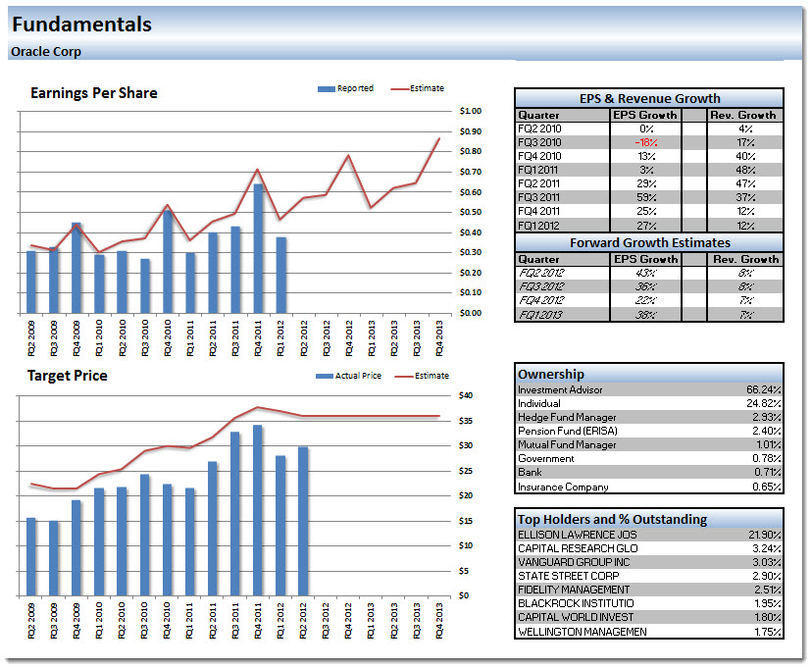Click the $1.00 axis label on Earnings chart
The height and width of the screenshot is (668, 812).
pos(470,111)
